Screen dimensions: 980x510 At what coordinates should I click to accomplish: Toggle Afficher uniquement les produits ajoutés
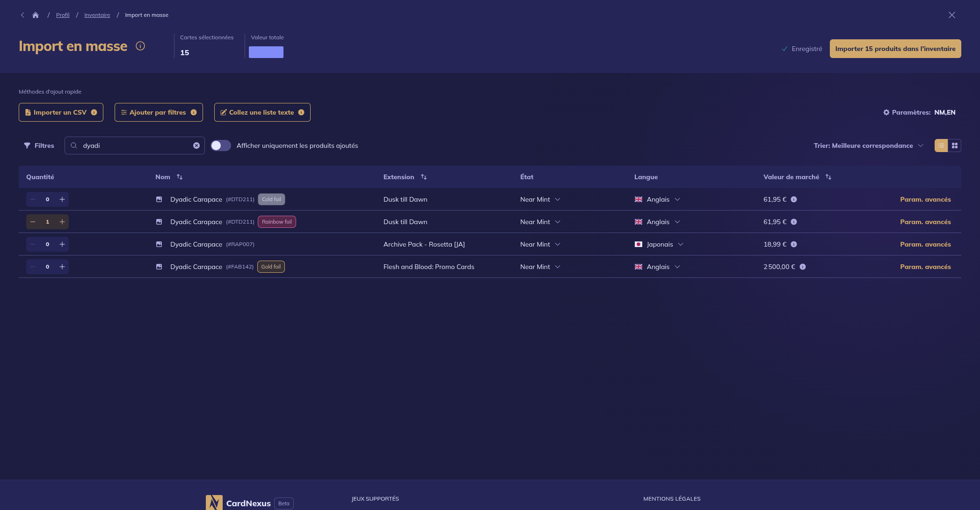pos(221,146)
